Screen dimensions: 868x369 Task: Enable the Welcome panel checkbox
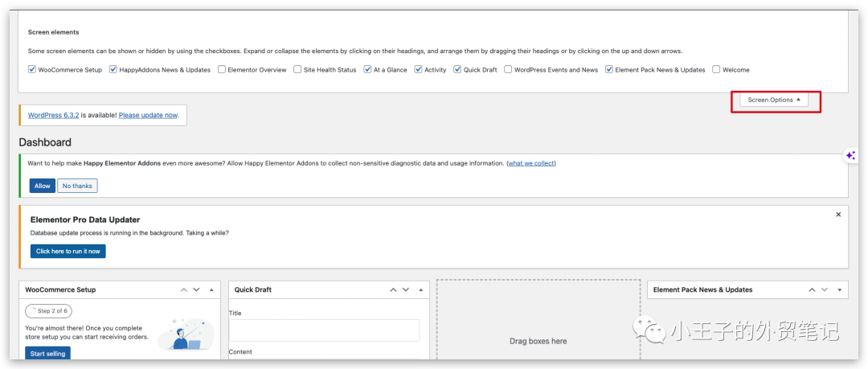716,70
